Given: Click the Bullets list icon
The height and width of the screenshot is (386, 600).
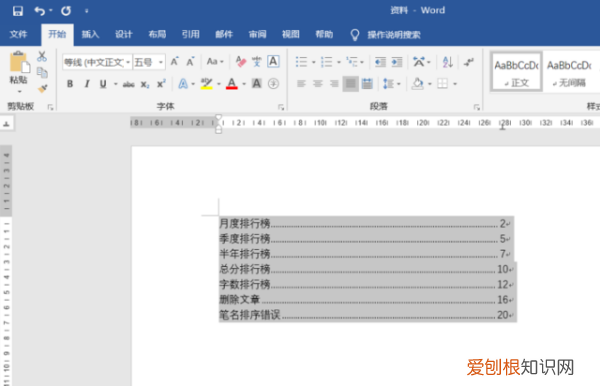Looking at the screenshot, I should coord(301,62).
